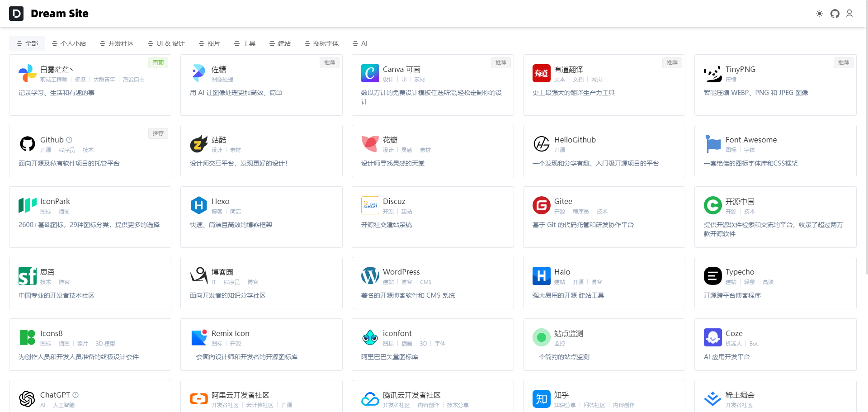Screen dimensions: 868x412
Task: Open the UI & 设计 tab
Action: 166,43
